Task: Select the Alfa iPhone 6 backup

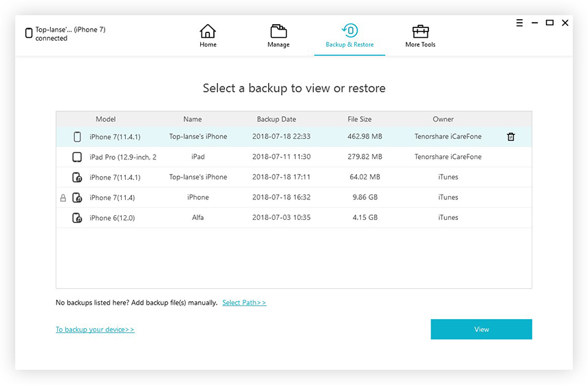Action: tap(294, 217)
